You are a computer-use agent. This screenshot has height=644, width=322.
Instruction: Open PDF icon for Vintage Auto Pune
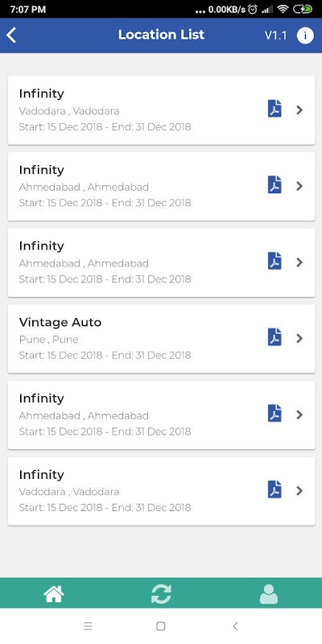pyautogui.click(x=275, y=338)
